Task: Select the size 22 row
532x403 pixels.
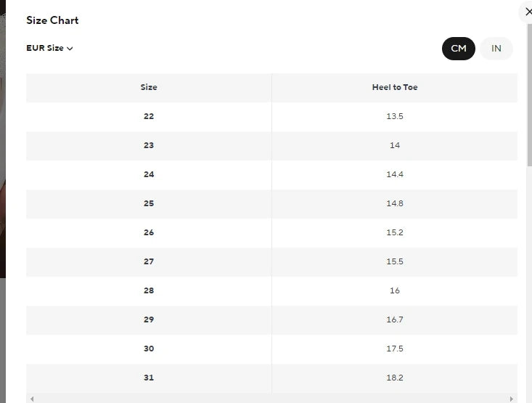Action: click(149, 116)
